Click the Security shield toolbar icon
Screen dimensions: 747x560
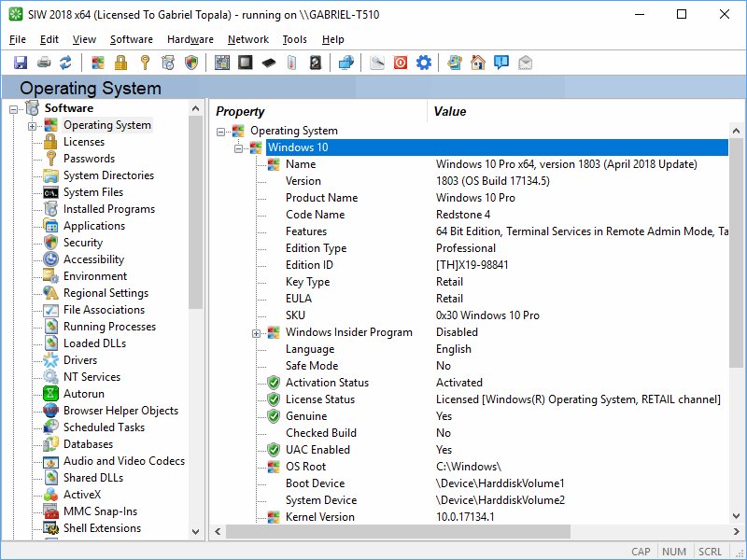point(191,63)
